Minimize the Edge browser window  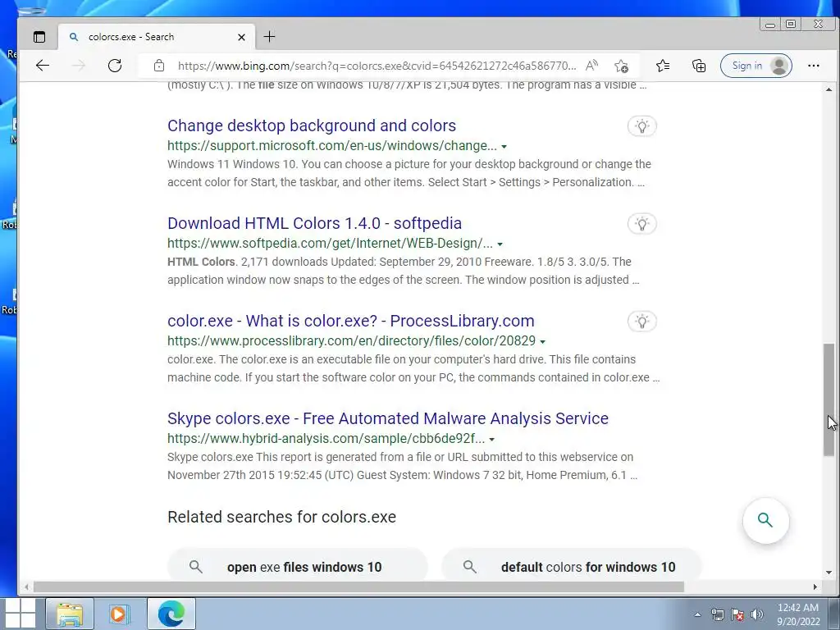pos(770,25)
